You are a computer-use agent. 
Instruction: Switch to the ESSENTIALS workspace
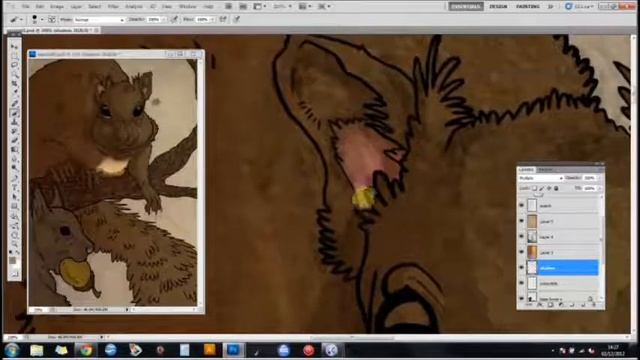pyautogui.click(x=466, y=7)
